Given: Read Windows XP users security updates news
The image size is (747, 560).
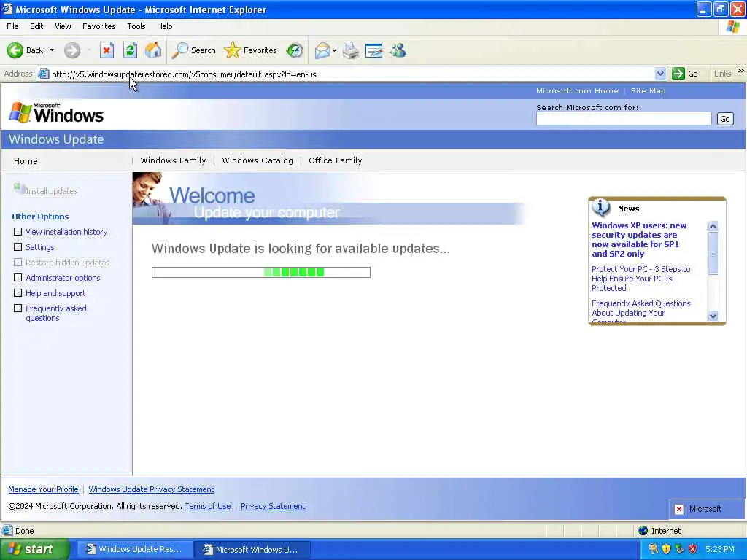Looking at the screenshot, I should tap(639, 239).
